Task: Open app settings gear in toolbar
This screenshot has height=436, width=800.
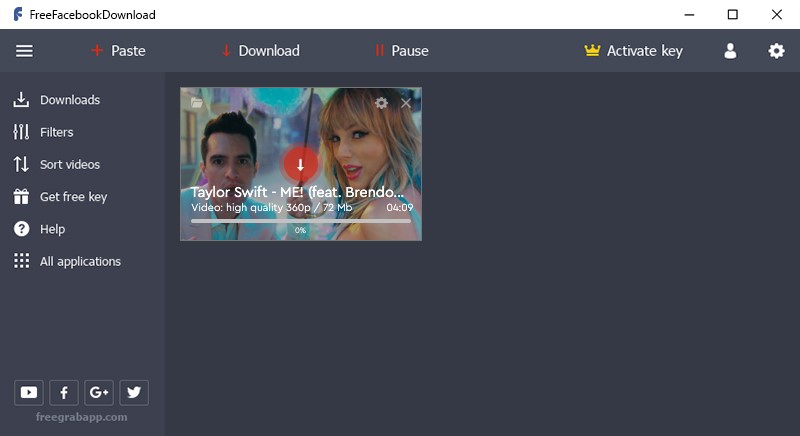Action: pyautogui.click(x=776, y=51)
